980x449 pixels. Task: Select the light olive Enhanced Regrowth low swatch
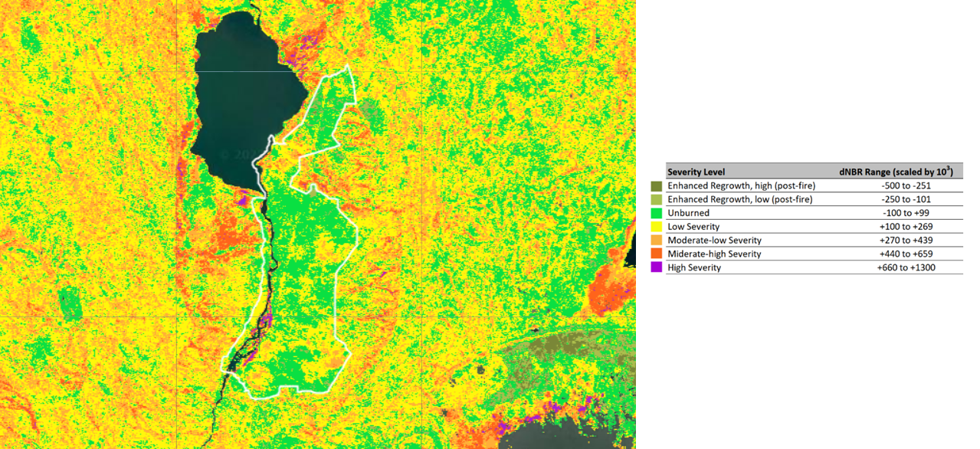click(656, 199)
